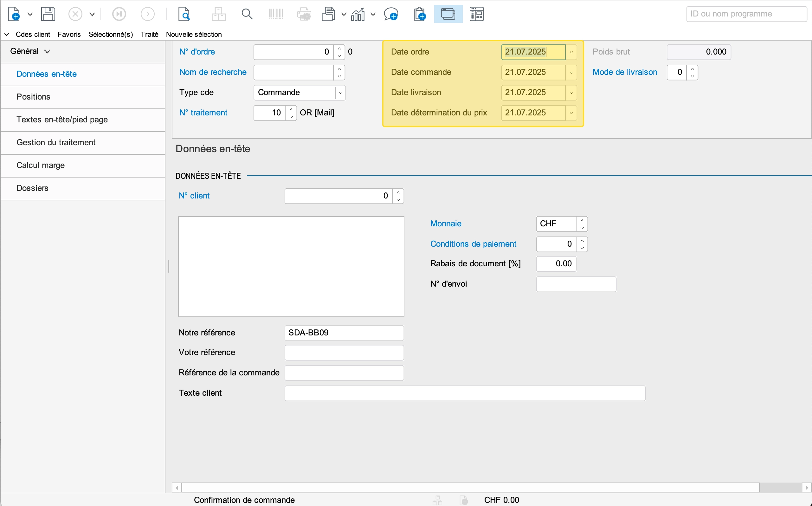Viewport: 812px width, 506px height.
Task: Toggle the highlighted window view icon
Action: pos(448,14)
